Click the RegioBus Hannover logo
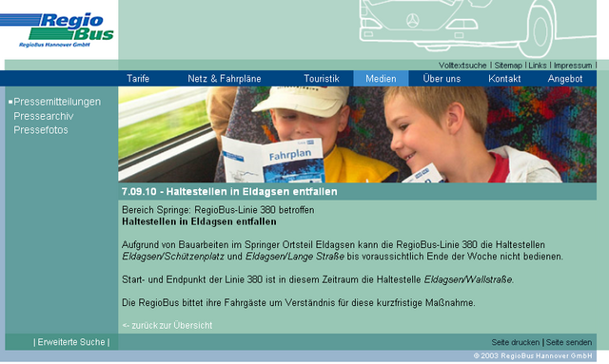The height and width of the screenshot is (364, 609). pyautogui.click(x=57, y=30)
